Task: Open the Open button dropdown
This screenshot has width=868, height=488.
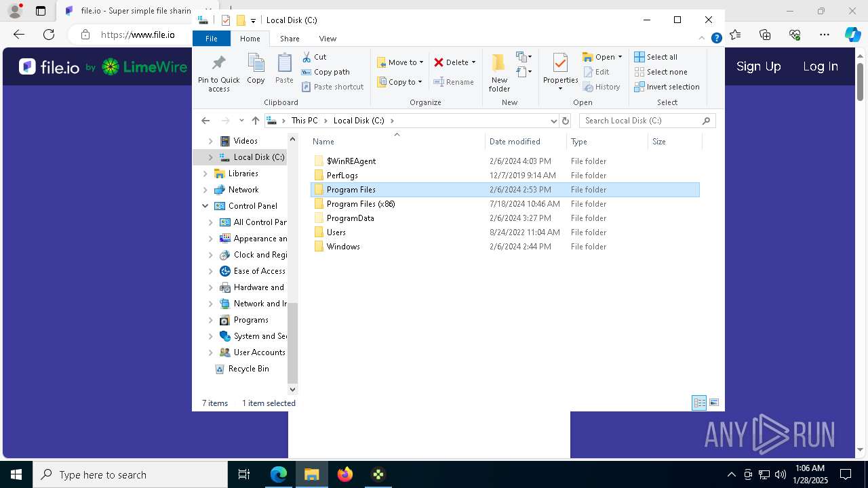Action: [x=620, y=57]
